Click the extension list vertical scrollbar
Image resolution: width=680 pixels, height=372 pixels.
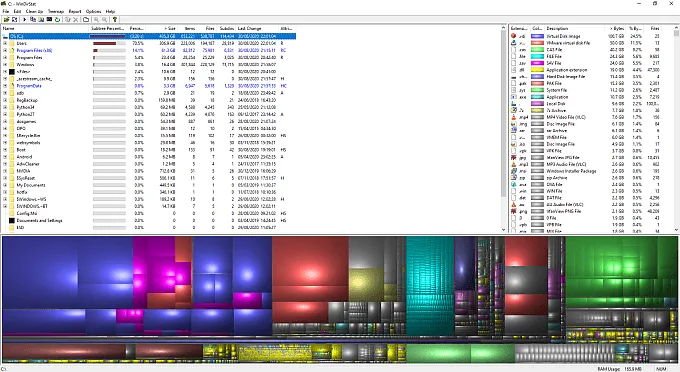pos(676,129)
